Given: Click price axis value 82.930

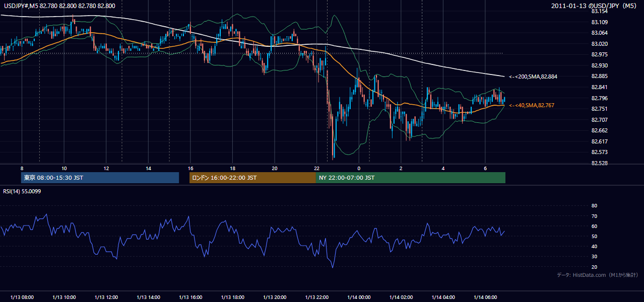Looking at the screenshot, I should [599, 65].
